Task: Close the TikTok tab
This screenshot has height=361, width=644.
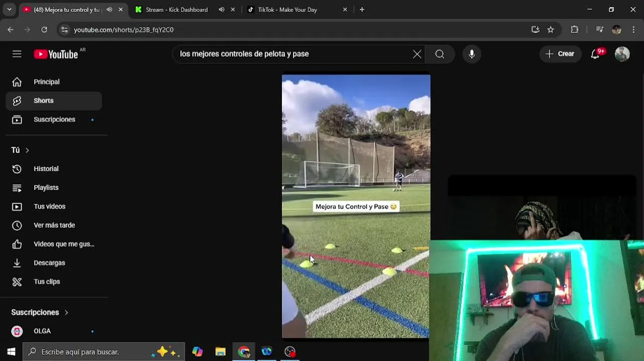Action: [345, 10]
